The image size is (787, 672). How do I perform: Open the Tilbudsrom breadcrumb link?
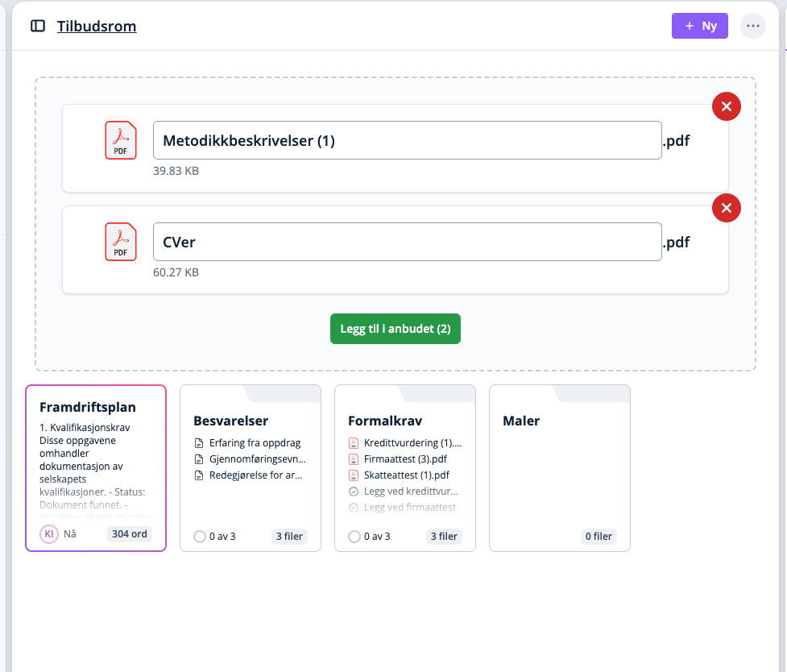click(97, 27)
